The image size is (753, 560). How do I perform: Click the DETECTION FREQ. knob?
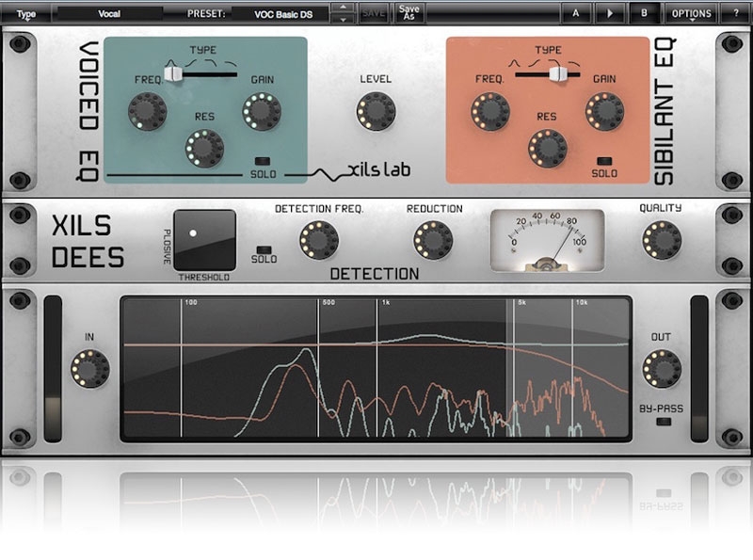point(318,242)
